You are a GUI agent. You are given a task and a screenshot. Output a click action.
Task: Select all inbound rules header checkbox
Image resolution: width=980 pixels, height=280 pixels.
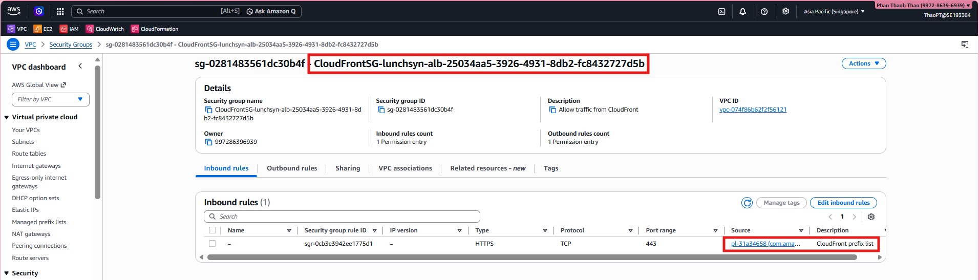tap(212, 230)
